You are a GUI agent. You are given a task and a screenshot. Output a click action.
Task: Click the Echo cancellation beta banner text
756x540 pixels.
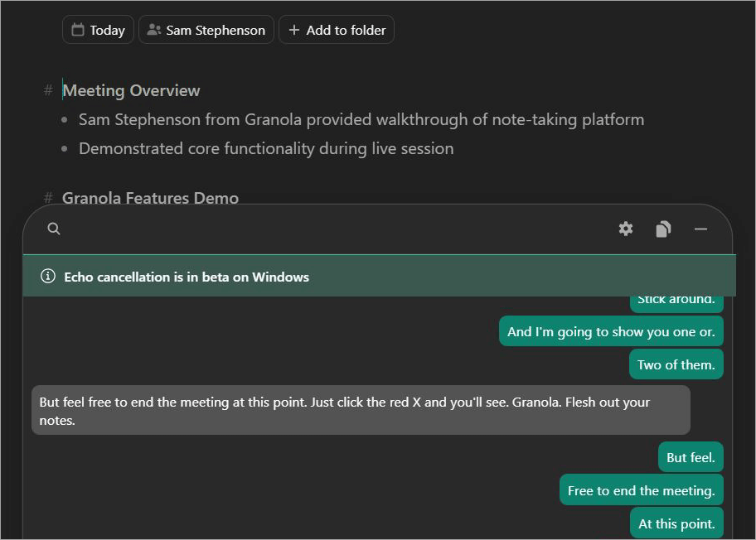[x=187, y=277]
